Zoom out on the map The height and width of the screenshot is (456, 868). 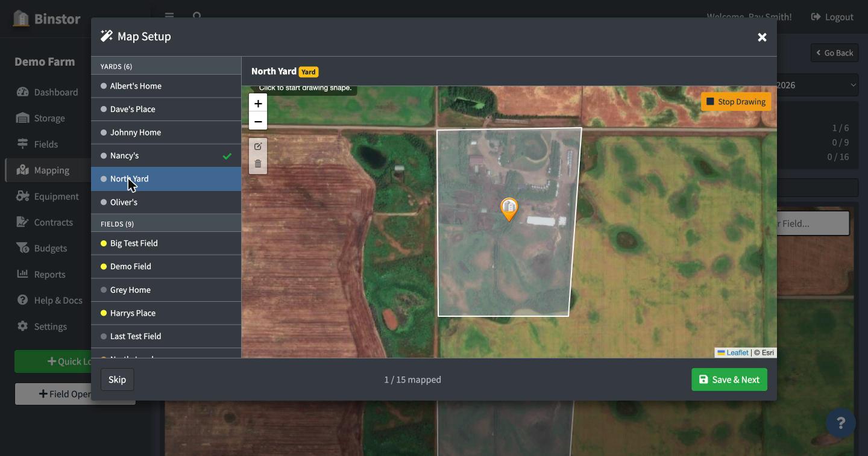[x=258, y=121]
